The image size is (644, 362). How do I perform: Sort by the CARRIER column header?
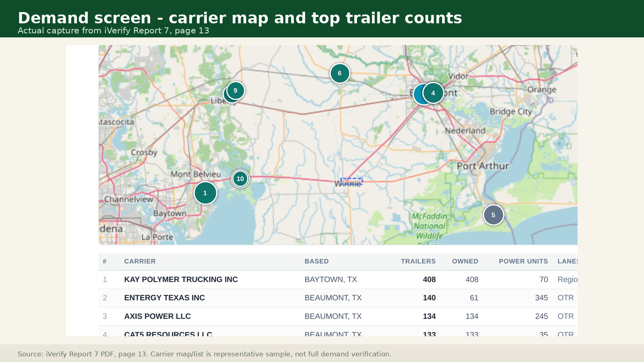pos(140,261)
